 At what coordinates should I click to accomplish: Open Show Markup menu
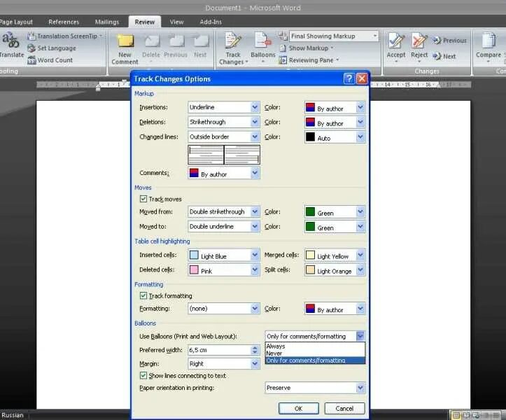click(307, 48)
